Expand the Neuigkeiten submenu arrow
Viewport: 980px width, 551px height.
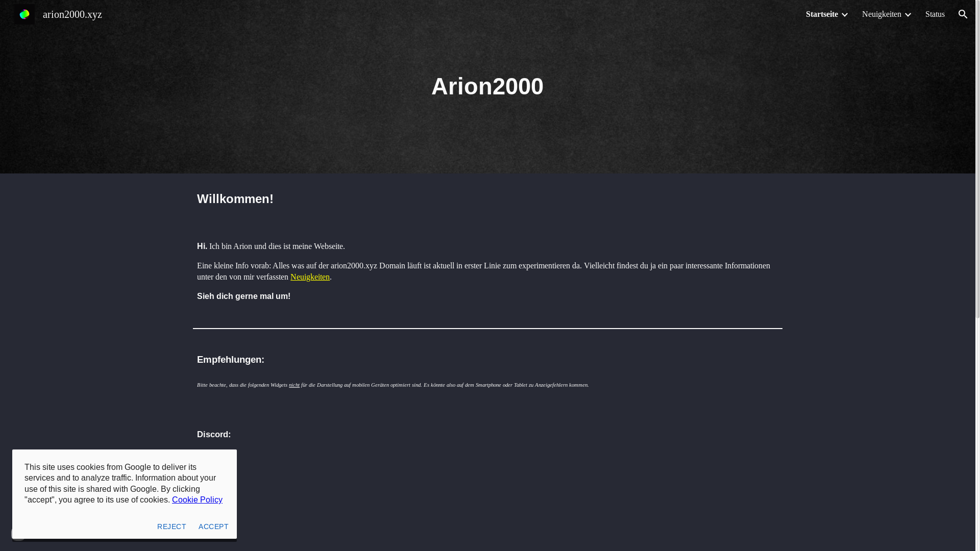coord(908,15)
